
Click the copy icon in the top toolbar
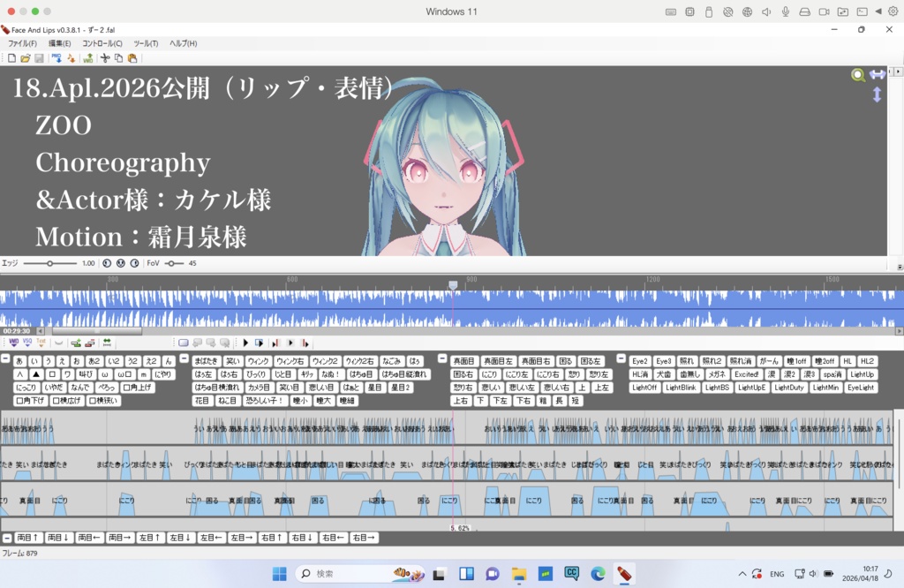pos(119,58)
